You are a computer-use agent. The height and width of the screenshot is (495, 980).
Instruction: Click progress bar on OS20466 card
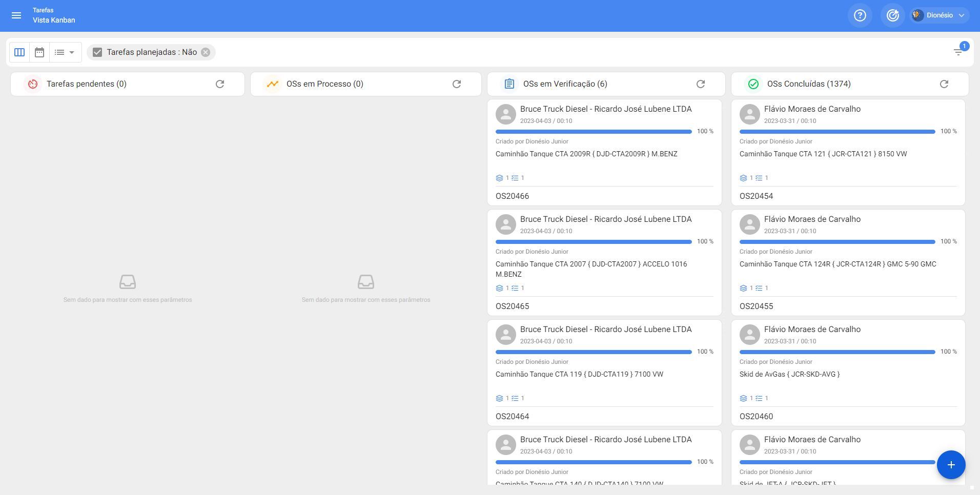click(x=594, y=132)
